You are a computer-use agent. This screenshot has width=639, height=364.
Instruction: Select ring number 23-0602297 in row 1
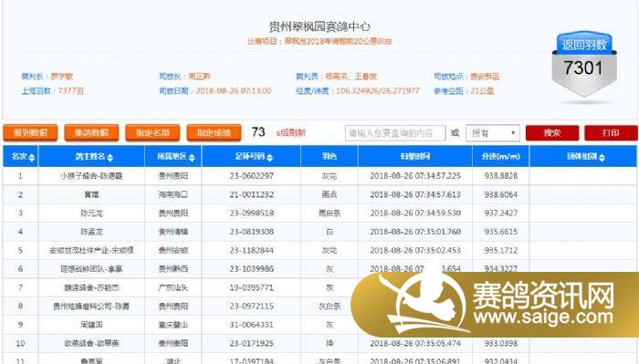(251, 176)
